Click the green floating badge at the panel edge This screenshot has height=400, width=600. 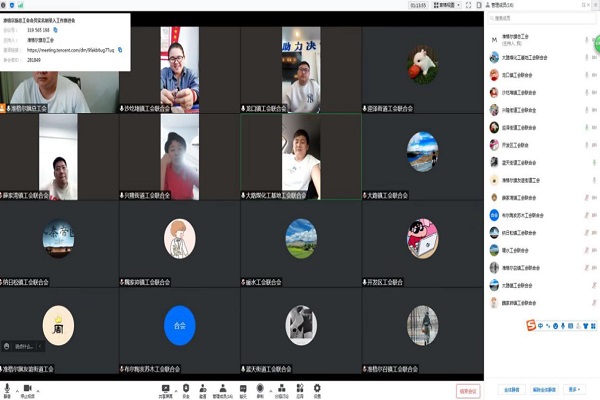[x=597, y=44]
